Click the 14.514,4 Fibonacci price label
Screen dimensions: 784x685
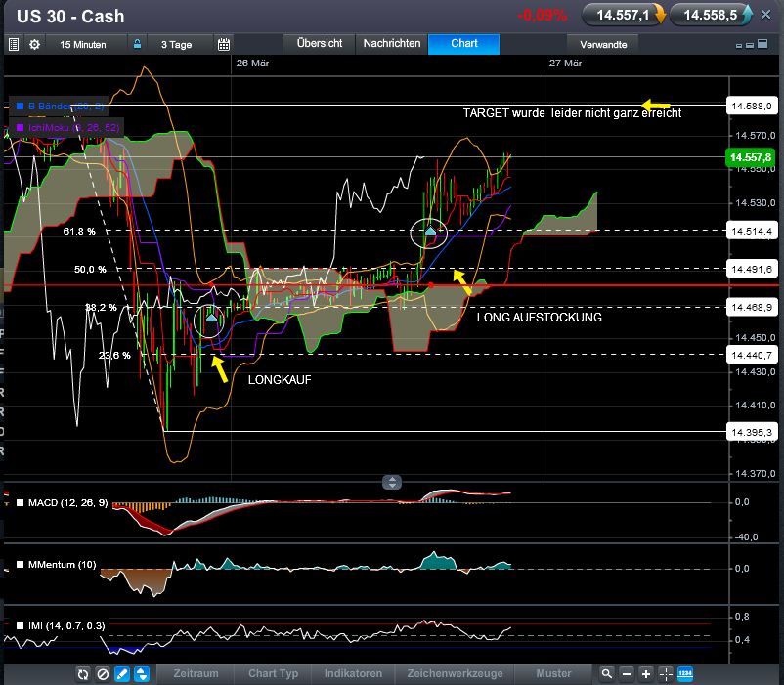752,231
